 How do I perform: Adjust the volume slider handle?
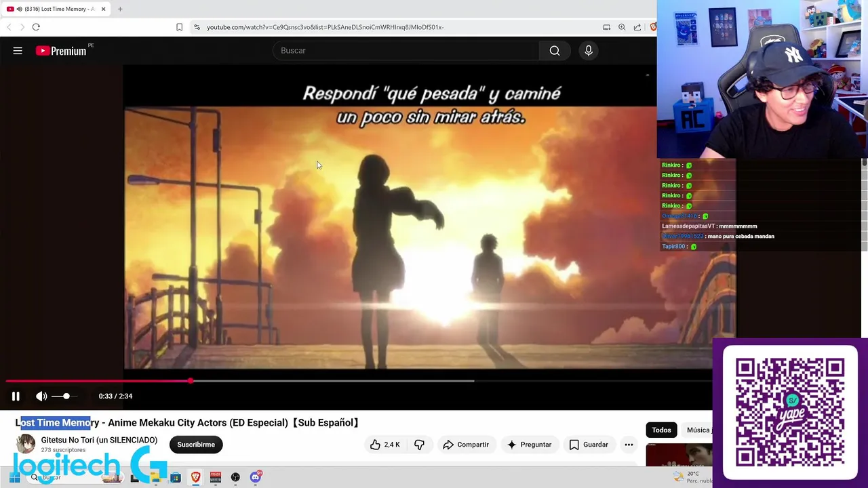pyautogui.click(x=66, y=396)
